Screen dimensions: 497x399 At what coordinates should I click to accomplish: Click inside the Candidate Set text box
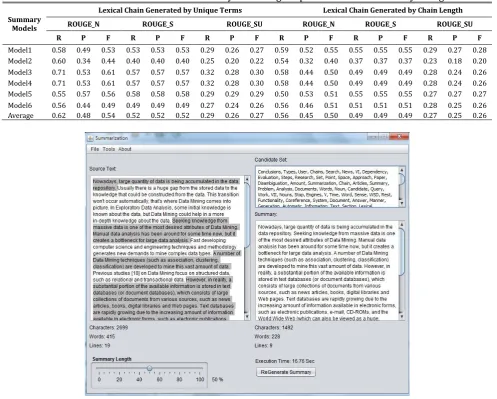click(x=327, y=187)
